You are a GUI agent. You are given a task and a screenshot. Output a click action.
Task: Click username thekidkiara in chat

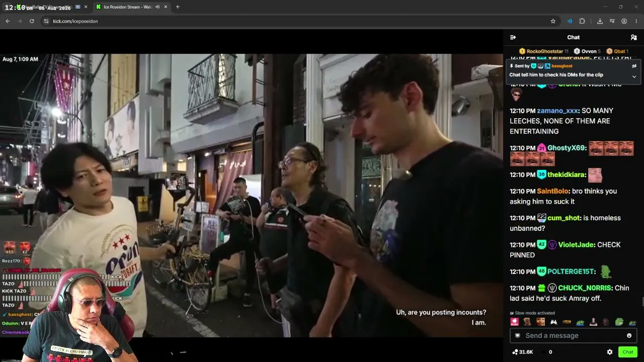(x=567, y=174)
